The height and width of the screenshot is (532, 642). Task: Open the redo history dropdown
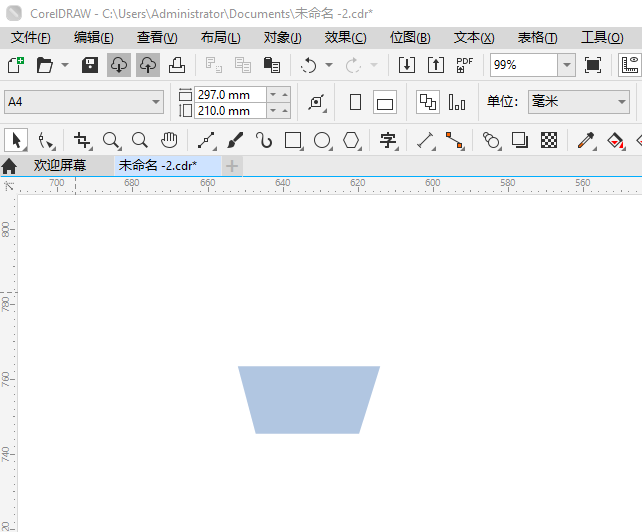click(x=374, y=65)
